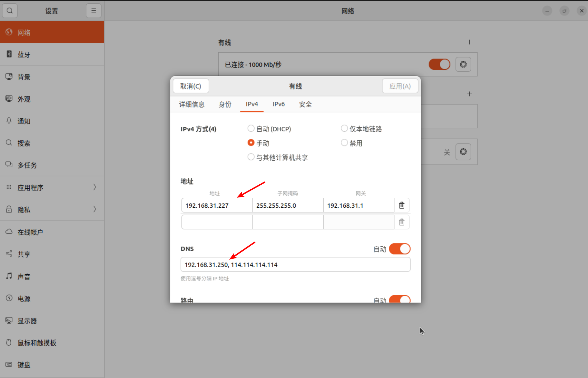This screenshot has width=588, height=378.
Task: Add a wired connection with plus icon
Action: pos(469,42)
